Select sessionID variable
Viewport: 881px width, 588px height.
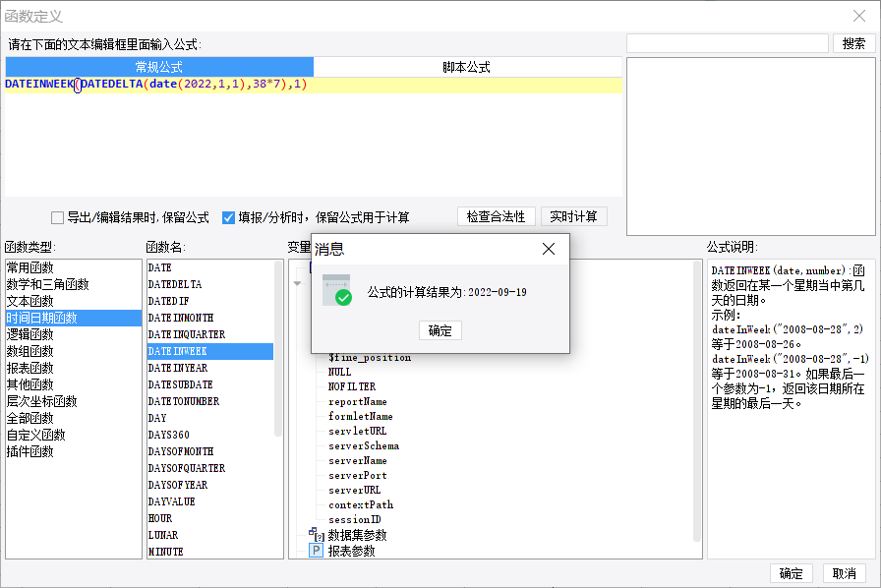355,519
